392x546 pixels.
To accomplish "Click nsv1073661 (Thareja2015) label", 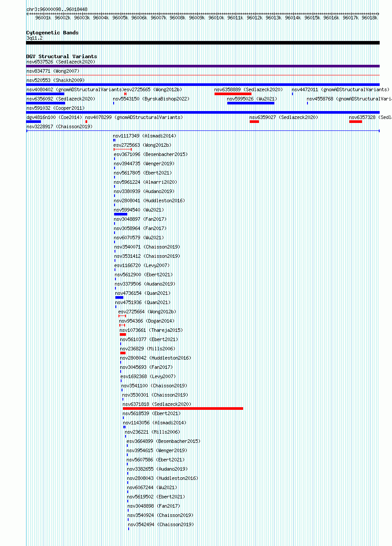I will pyautogui.click(x=151, y=330).
